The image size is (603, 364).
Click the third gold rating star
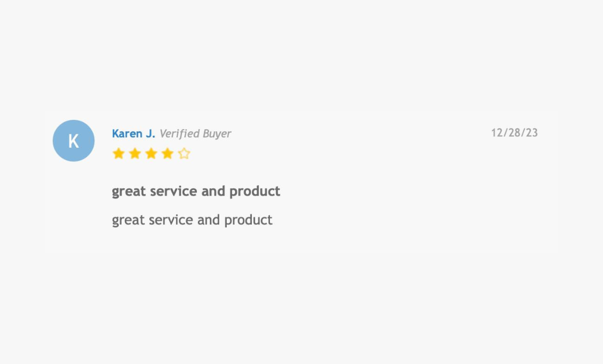(x=151, y=154)
